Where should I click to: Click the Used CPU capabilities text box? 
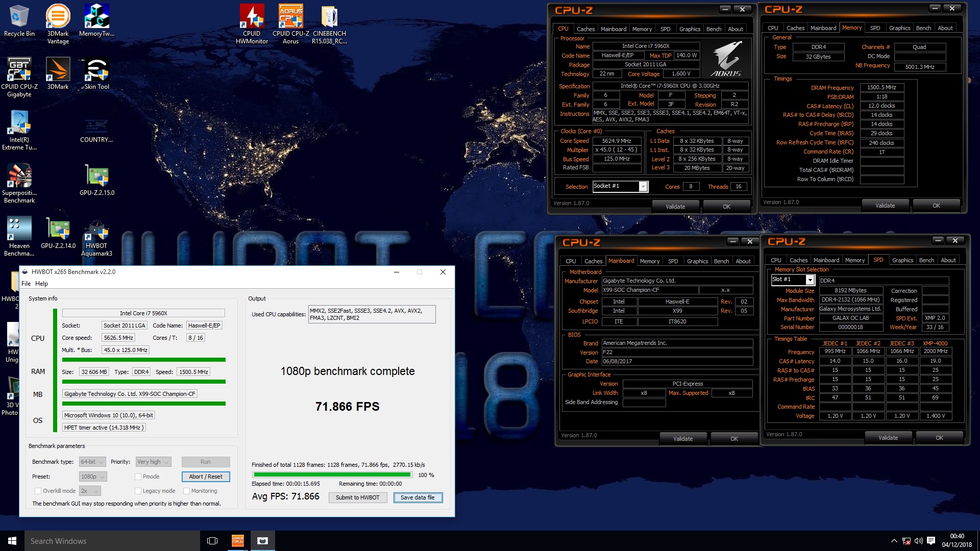(x=372, y=314)
